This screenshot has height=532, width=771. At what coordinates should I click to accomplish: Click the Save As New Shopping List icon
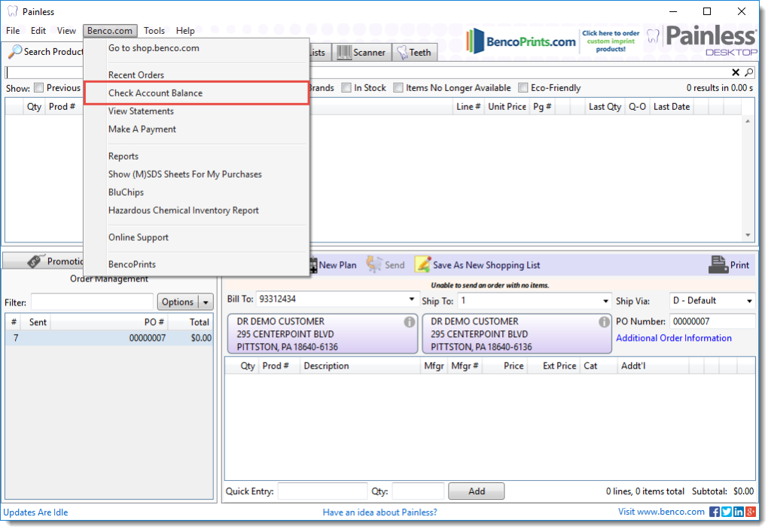(x=422, y=264)
